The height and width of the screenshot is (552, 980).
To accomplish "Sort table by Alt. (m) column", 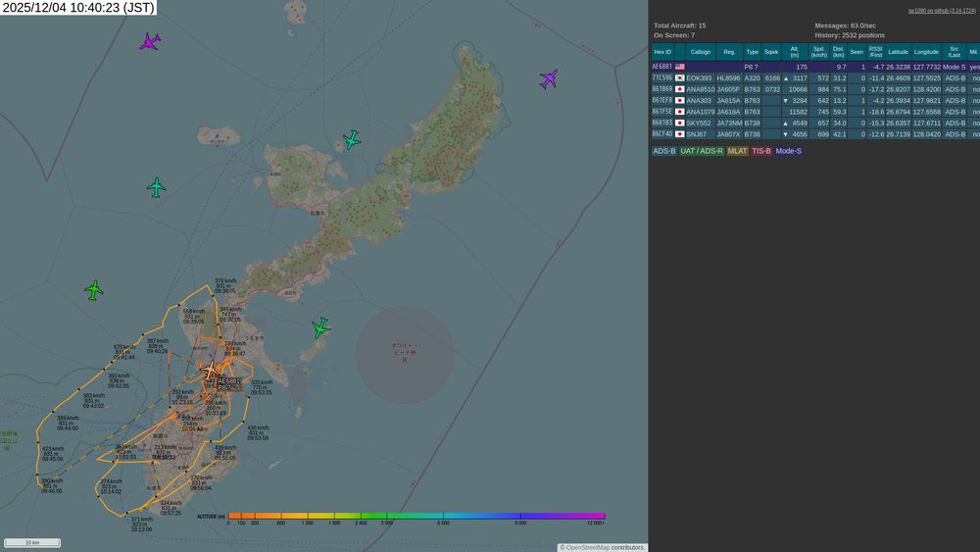I will pyautogui.click(x=795, y=52).
